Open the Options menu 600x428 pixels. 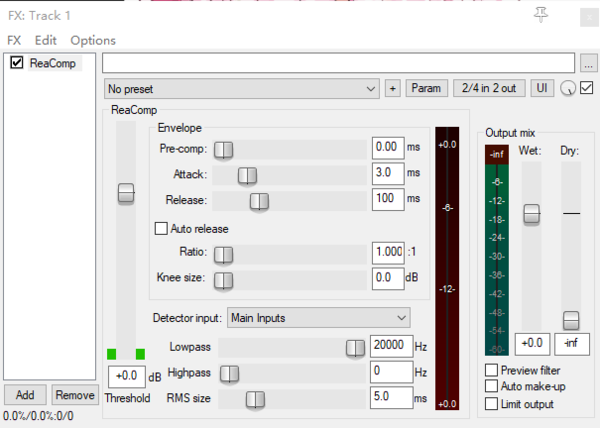pyautogui.click(x=93, y=40)
